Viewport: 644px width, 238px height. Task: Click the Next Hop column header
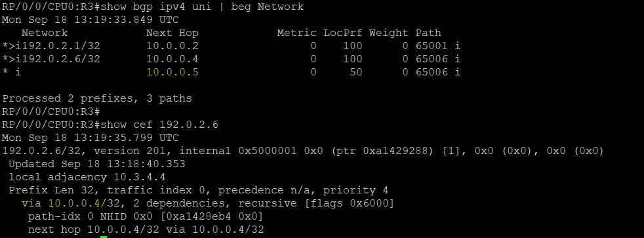point(172,33)
